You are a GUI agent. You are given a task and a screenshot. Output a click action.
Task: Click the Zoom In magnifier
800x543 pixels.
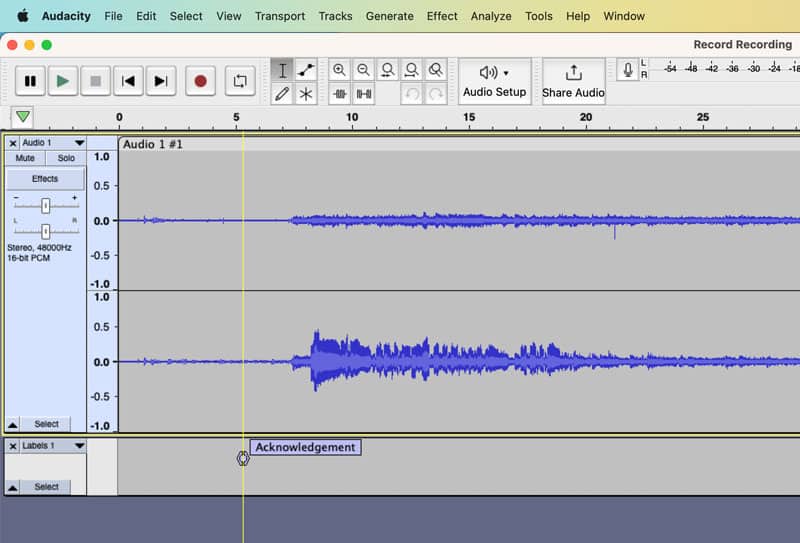pos(339,70)
